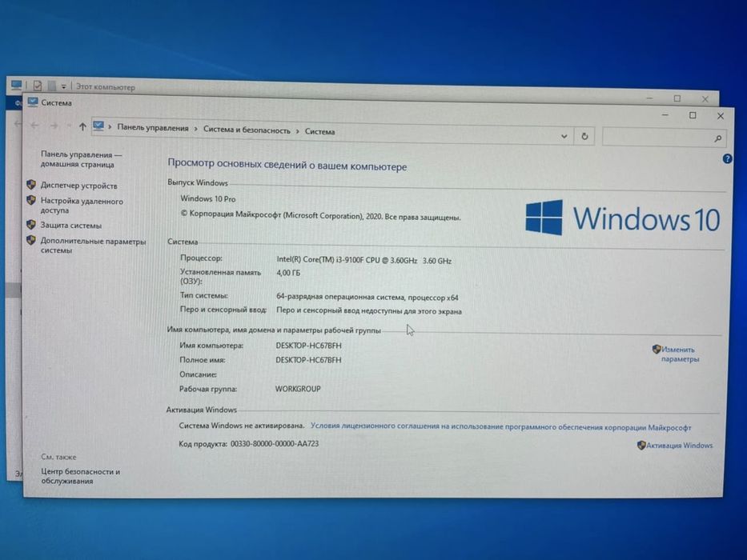
Task: Click the shield icon beside 'Диспетчер устройств'
Action: (31, 184)
